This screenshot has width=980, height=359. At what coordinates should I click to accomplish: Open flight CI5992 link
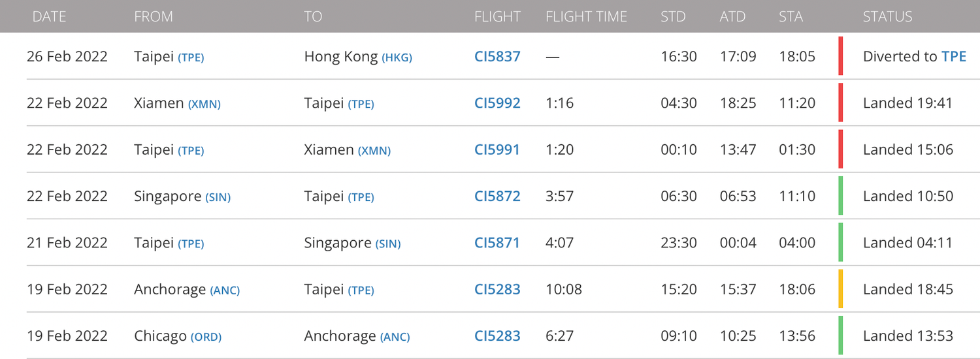point(497,103)
